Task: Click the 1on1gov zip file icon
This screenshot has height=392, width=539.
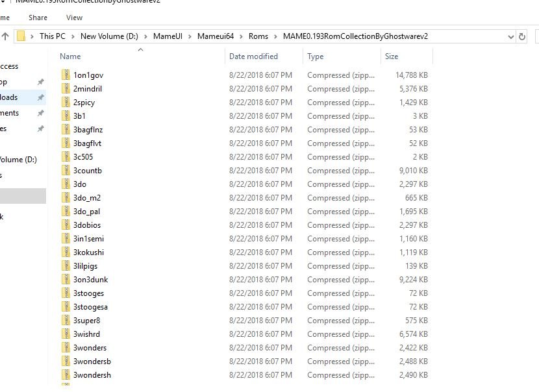Action: coord(66,75)
